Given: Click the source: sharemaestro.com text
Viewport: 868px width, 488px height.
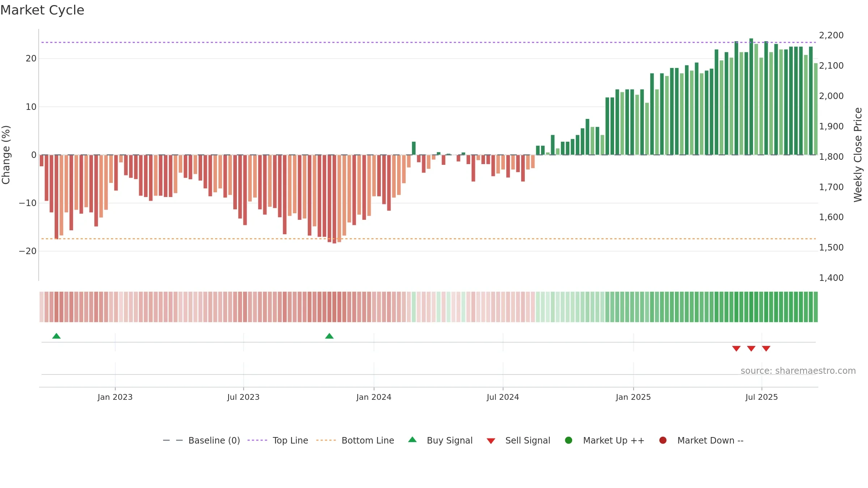Looking at the screenshot, I should (x=798, y=371).
